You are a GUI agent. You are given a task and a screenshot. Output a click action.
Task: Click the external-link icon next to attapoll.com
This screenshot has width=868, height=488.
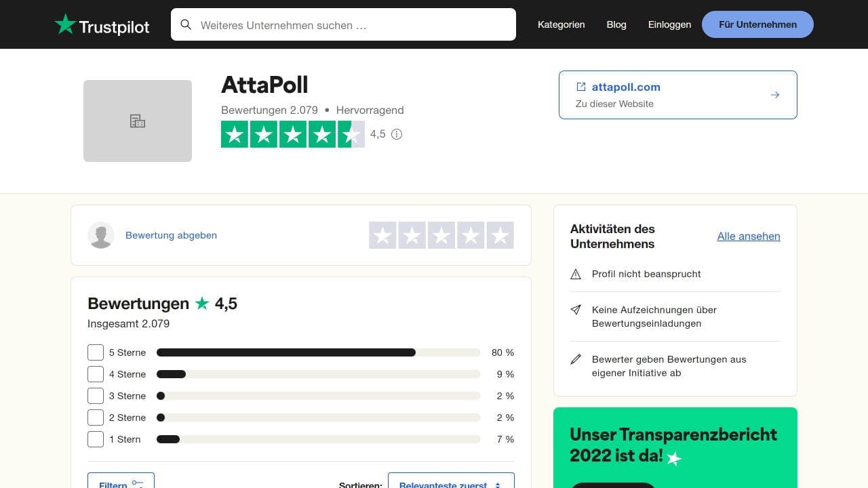(580, 87)
